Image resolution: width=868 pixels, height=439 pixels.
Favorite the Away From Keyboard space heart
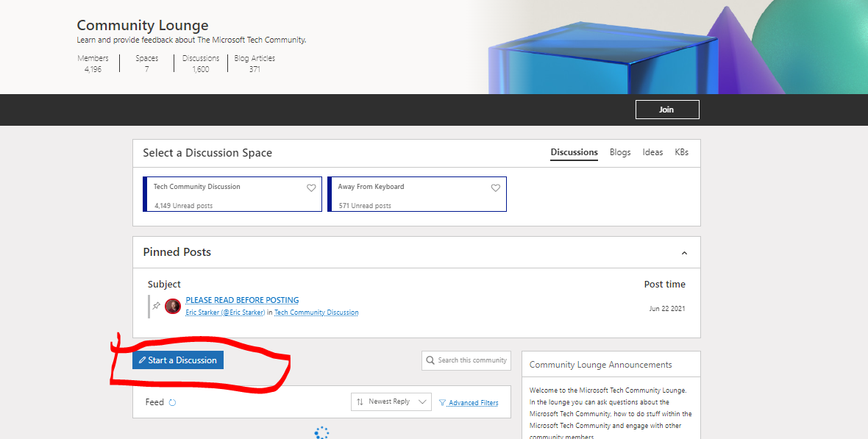pyautogui.click(x=496, y=188)
